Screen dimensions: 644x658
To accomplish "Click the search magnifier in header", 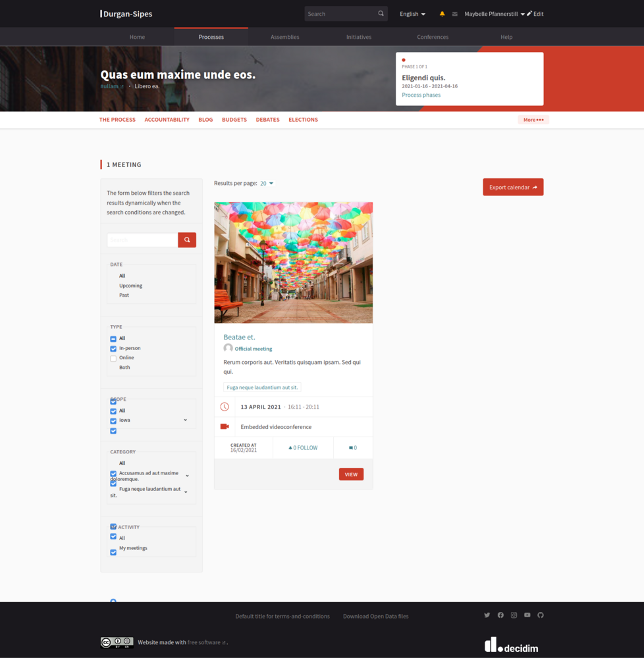I will 381,14.
